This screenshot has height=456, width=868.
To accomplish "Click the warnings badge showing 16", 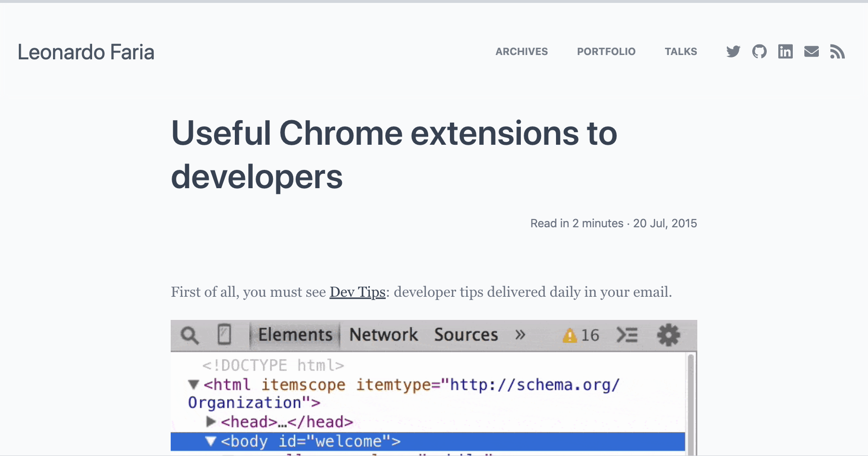I will [581, 335].
